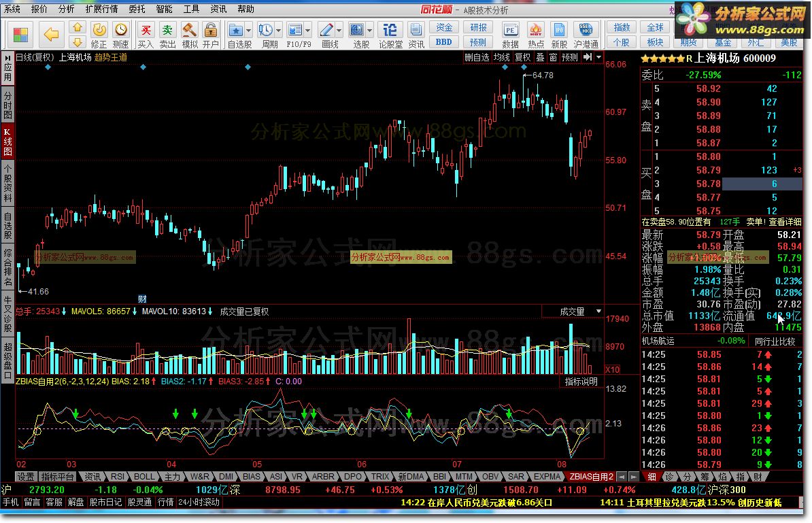Toggle 叠 overlay mode
The width and height of the screenshot is (812, 523).
(540, 58)
